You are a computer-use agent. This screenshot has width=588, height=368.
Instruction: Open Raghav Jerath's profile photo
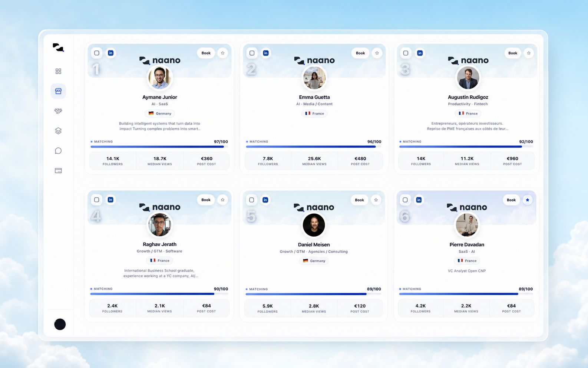159,225
